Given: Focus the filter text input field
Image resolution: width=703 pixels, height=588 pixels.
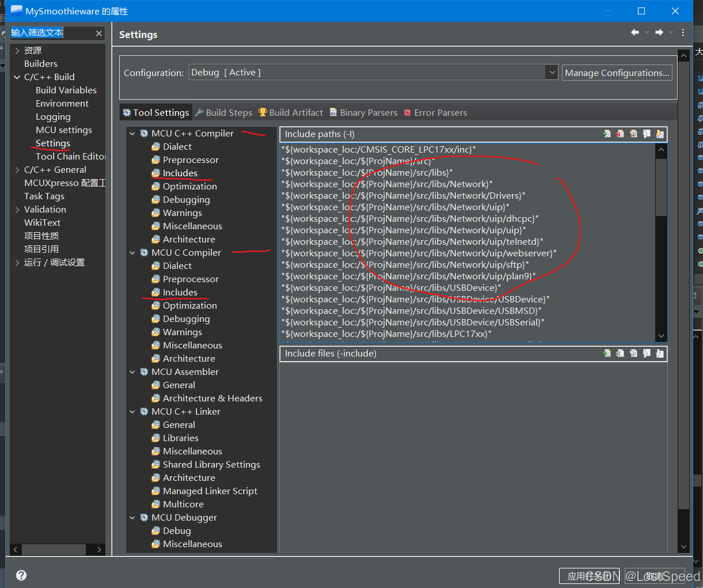Looking at the screenshot, I should click(52, 33).
